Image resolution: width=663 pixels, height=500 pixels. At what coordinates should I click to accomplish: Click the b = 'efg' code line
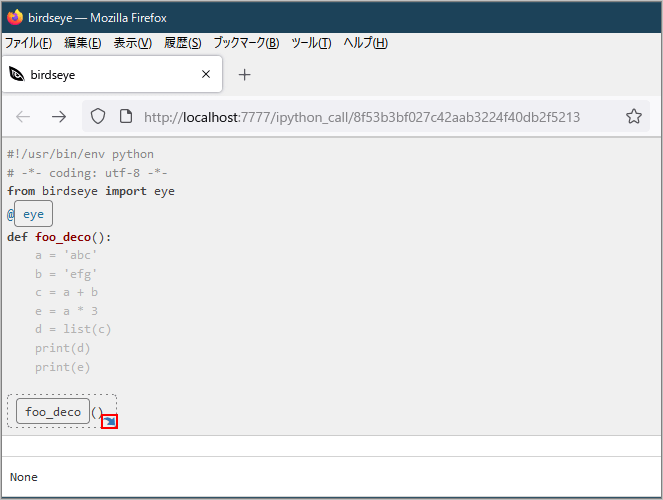pyautogui.click(x=66, y=274)
